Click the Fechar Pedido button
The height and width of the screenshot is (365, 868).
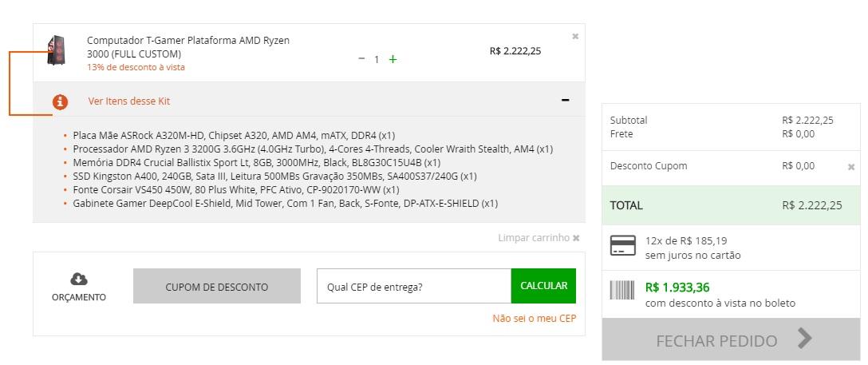(x=731, y=339)
